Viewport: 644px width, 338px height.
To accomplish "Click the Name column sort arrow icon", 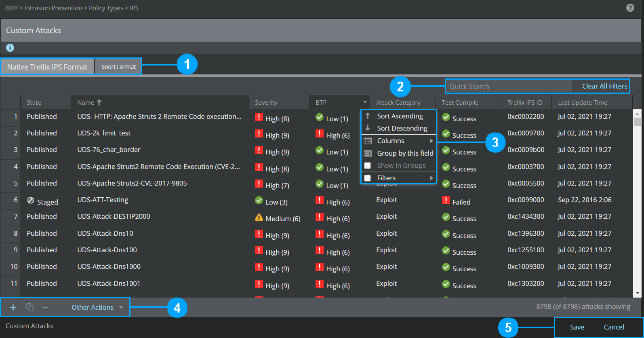I will [x=99, y=102].
